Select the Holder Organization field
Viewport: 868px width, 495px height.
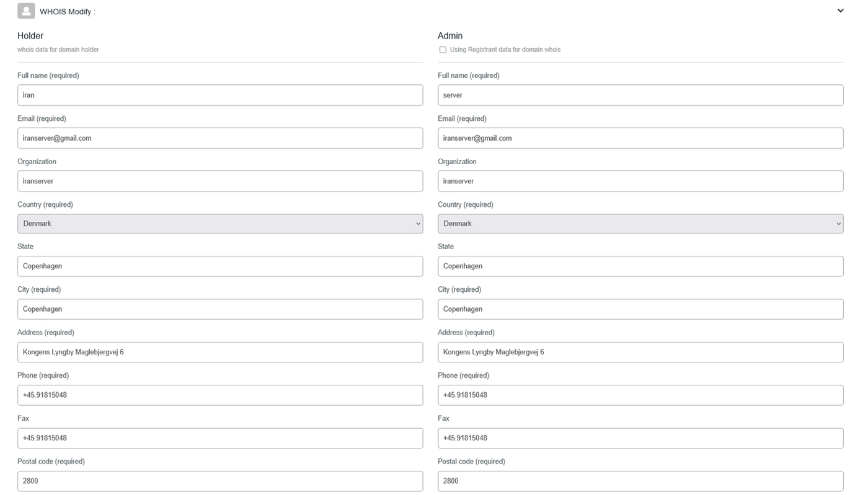pyautogui.click(x=220, y=181)
